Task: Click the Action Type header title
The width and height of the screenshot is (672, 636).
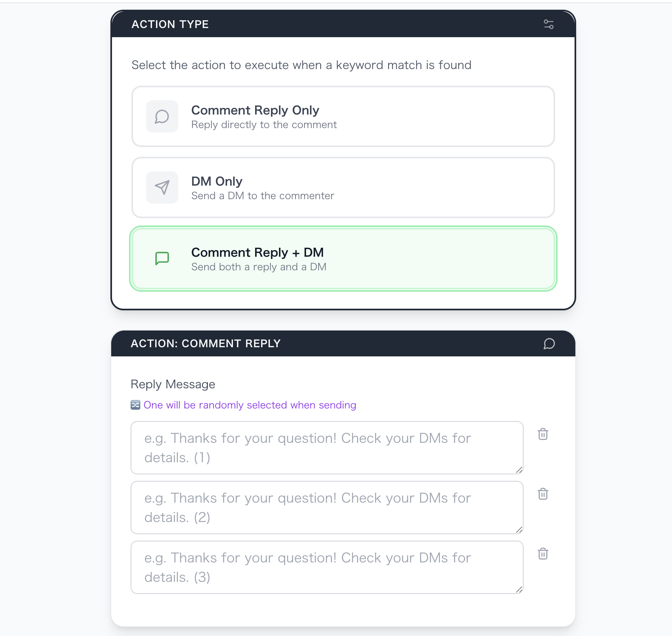Action: [x=170, y=25]
